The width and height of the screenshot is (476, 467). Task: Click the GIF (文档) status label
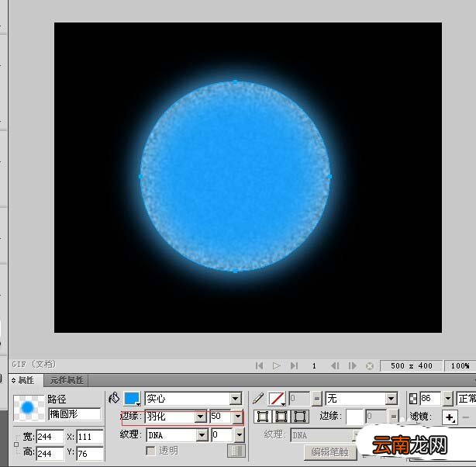coord(34,364)
